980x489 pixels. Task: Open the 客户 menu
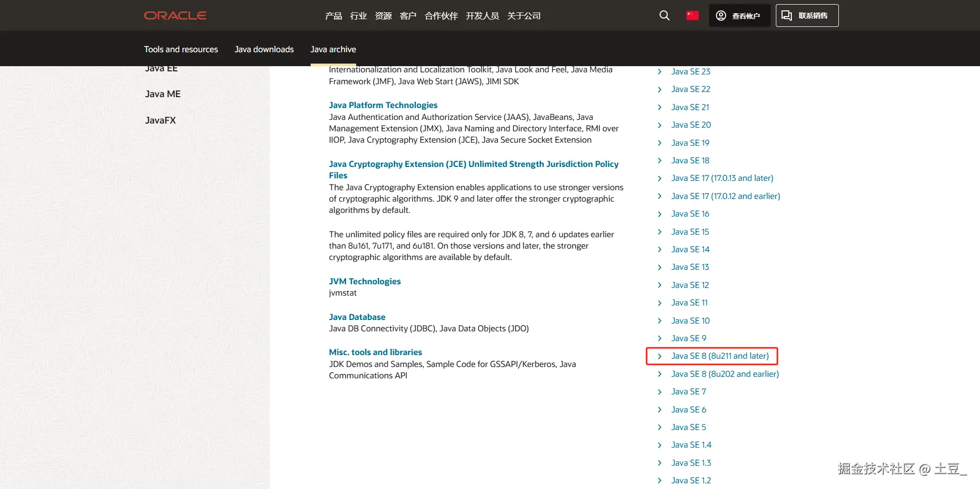pos(408,16)
